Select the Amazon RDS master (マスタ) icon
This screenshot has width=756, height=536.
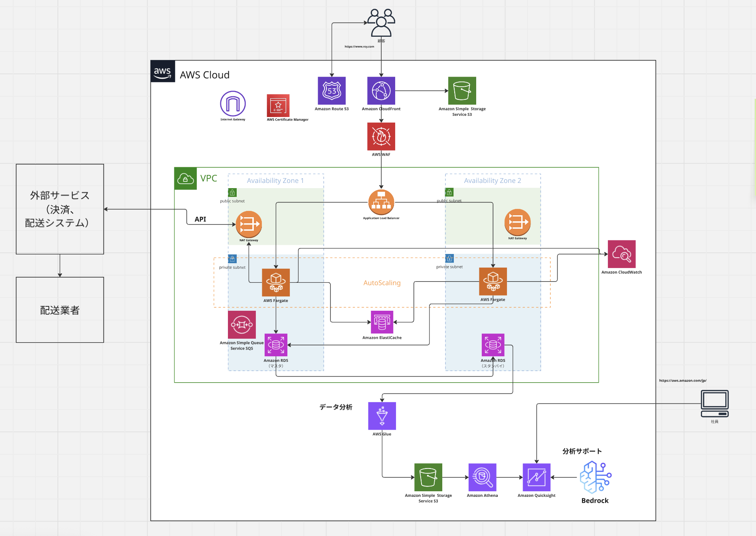(x=276, y=345)
